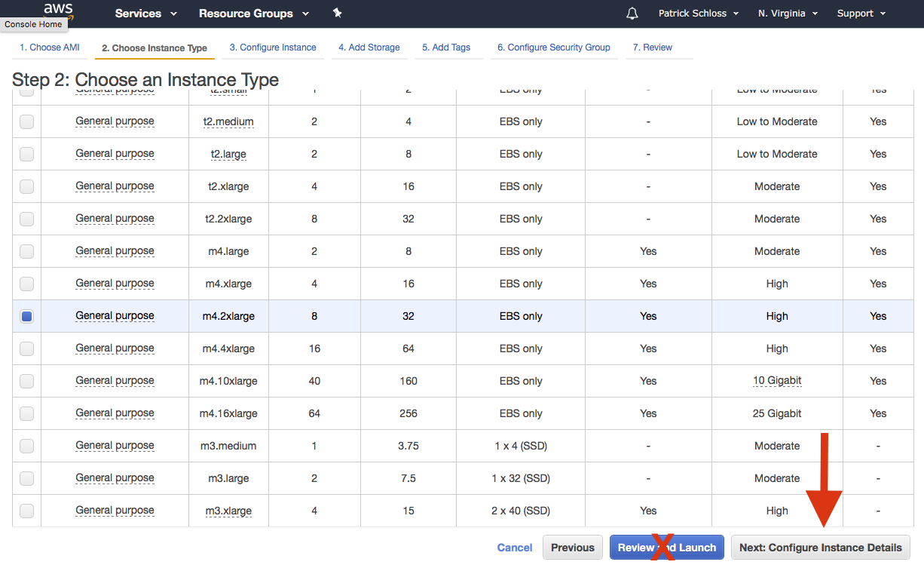Screen dimensions: 924x574
Task: Check the m4.16xlarge instance row
Action: tap(26, 413)
